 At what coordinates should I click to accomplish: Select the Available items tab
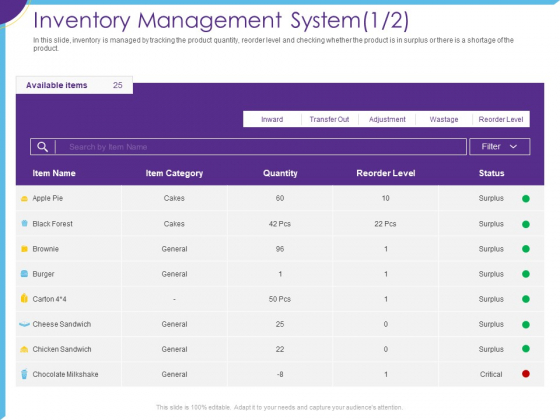point(74,85)
